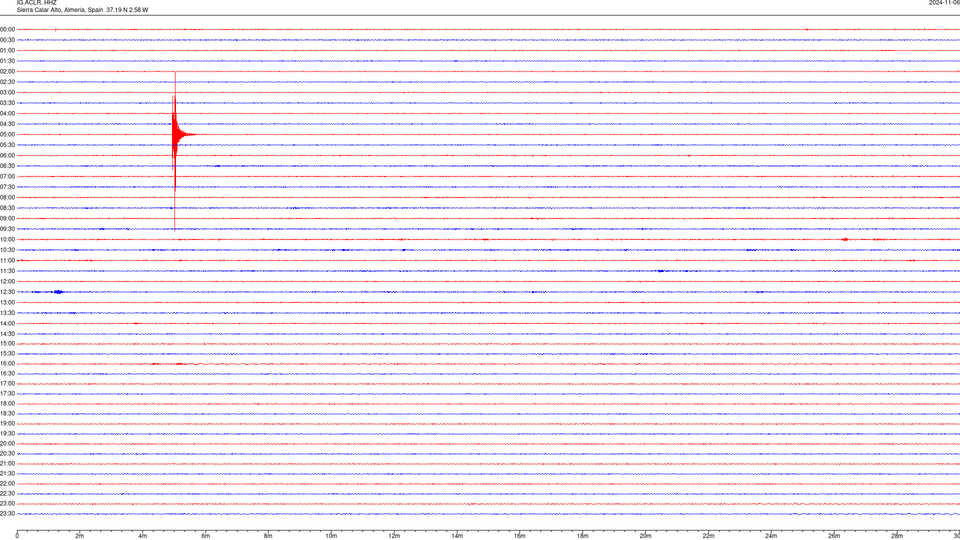Click the "4m" tick on the minute axis

(x=143, y=536)
